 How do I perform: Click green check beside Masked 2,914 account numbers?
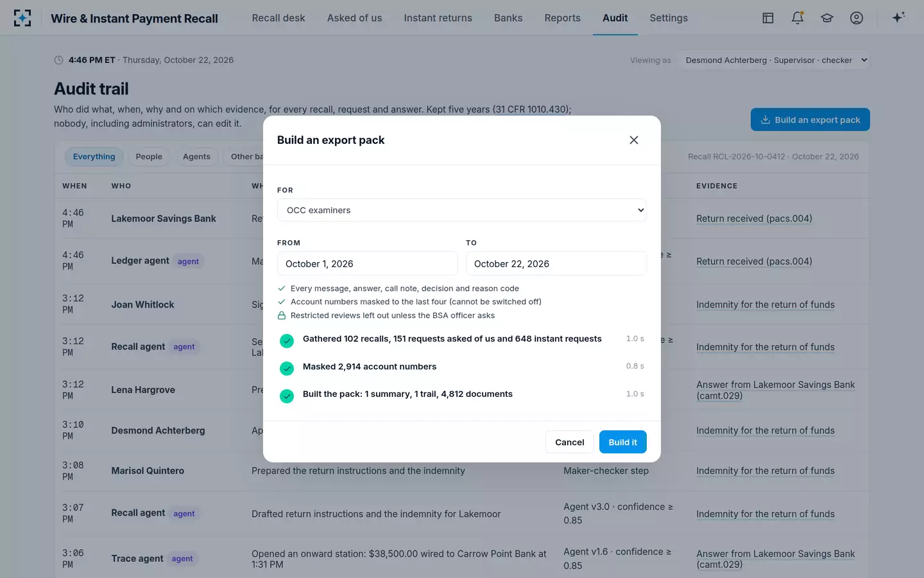pos(287,369)
